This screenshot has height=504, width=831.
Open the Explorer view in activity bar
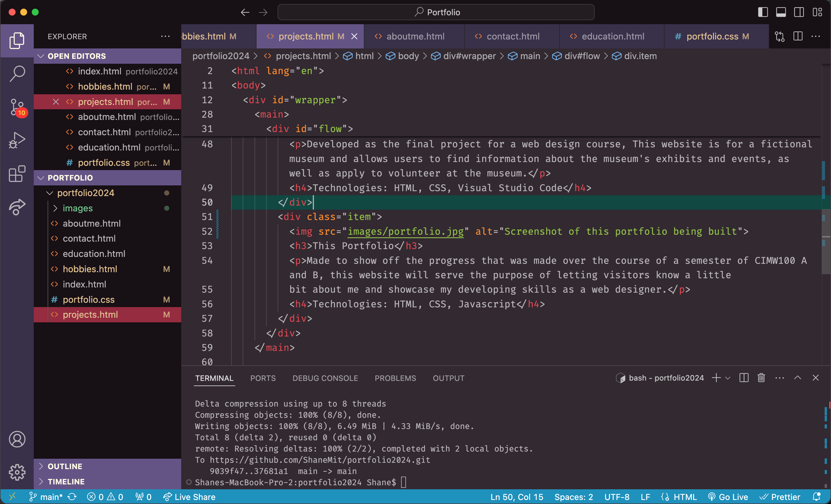pos(17,40)
